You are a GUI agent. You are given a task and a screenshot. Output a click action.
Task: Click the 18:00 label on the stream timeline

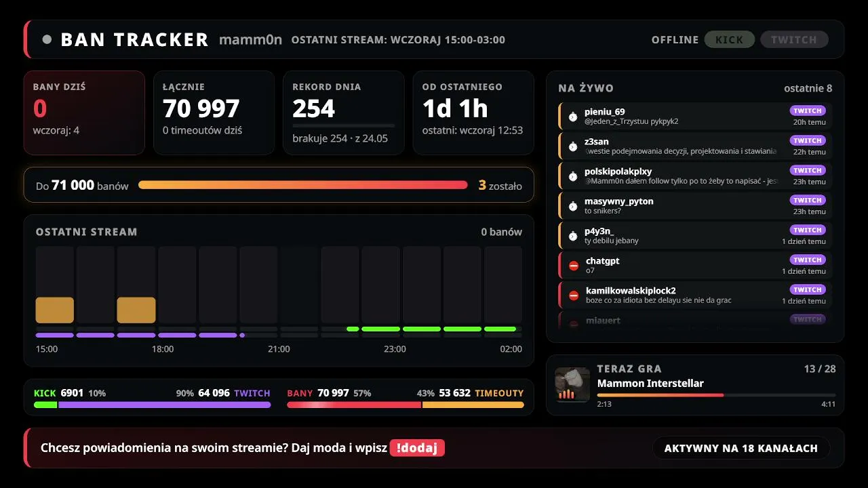[163, 349]
